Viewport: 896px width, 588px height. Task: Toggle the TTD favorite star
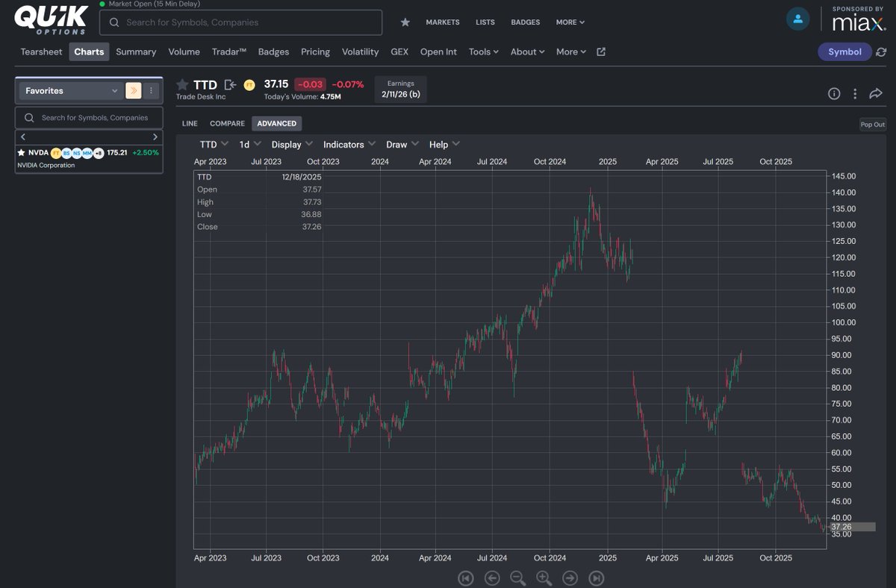(x=182, y=84)
